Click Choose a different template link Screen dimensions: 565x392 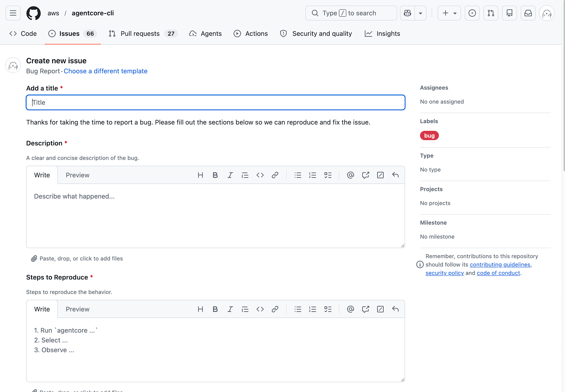click(x=105, y=71)
